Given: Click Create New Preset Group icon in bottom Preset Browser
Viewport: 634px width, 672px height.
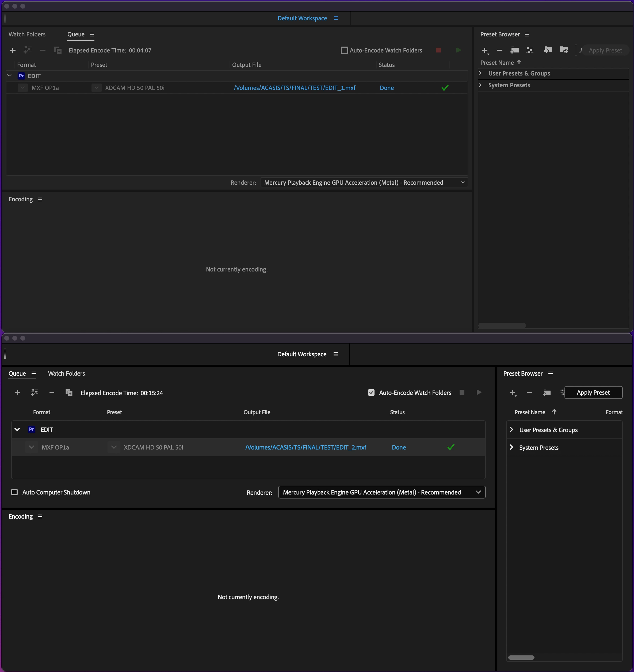Looking at the screenshot, I should tap(547, 392).
